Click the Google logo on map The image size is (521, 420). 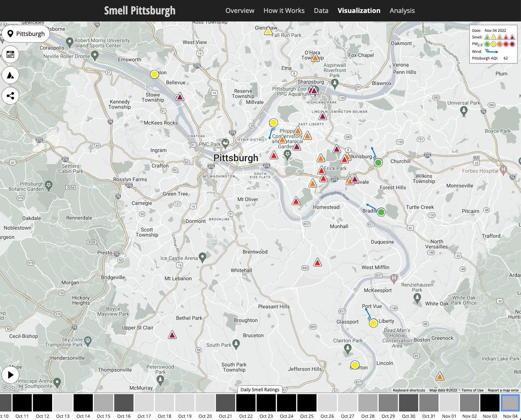[x=12, y=388]
